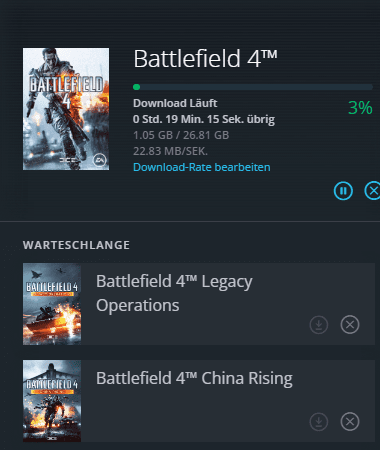Click the remaining time text

pos(204,119)
